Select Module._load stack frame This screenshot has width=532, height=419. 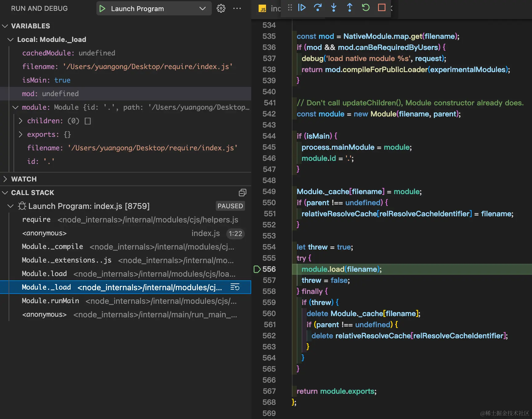click(126, 287)
